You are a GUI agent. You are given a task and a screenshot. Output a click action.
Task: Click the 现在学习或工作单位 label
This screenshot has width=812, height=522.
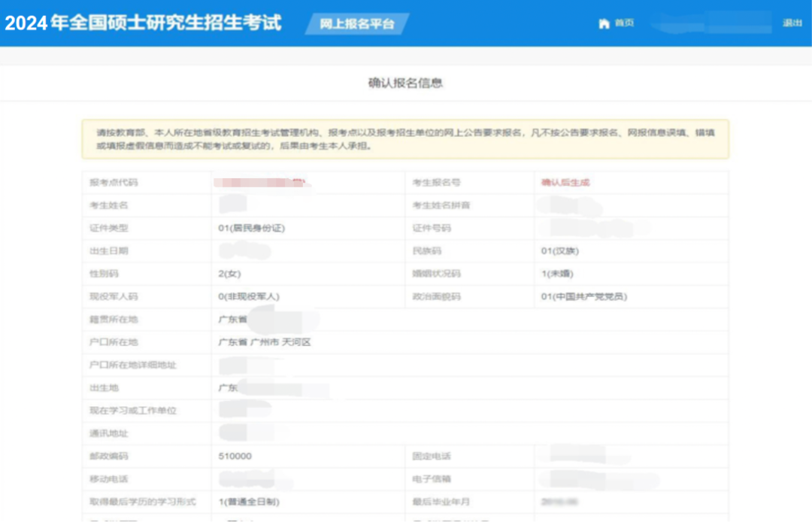tap(133, 410)
